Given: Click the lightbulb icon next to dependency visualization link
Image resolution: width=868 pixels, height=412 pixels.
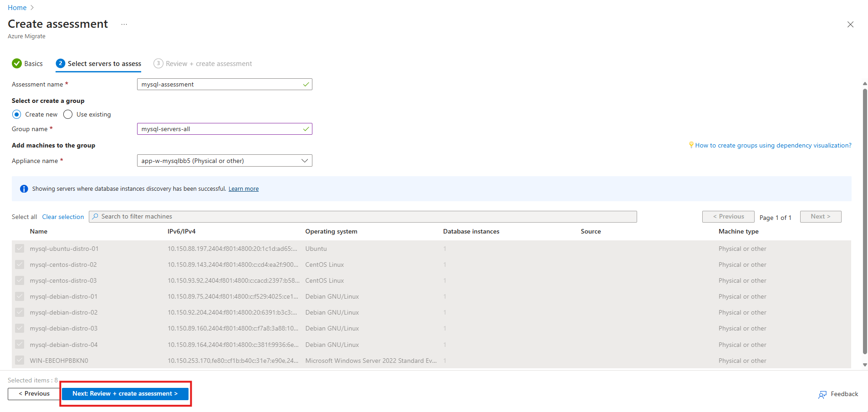Looking at the screenshot, I should coord(691,145).
